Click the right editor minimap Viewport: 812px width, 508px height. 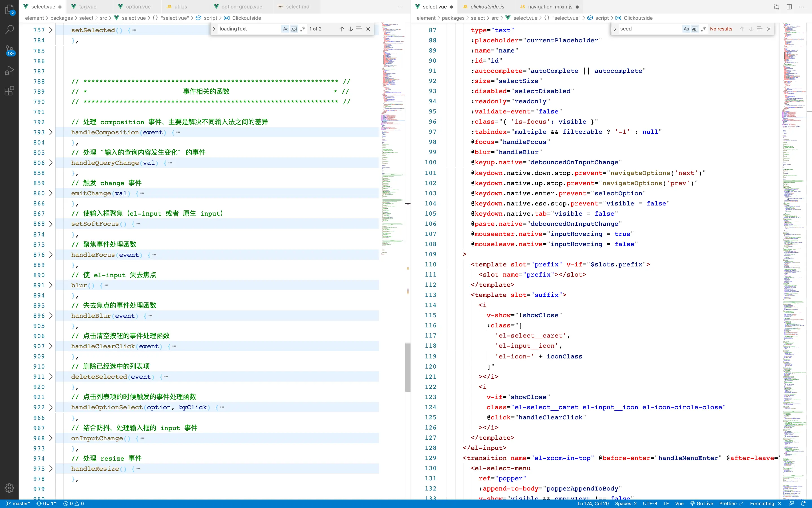pyautogui.click(x=794, y=261)
